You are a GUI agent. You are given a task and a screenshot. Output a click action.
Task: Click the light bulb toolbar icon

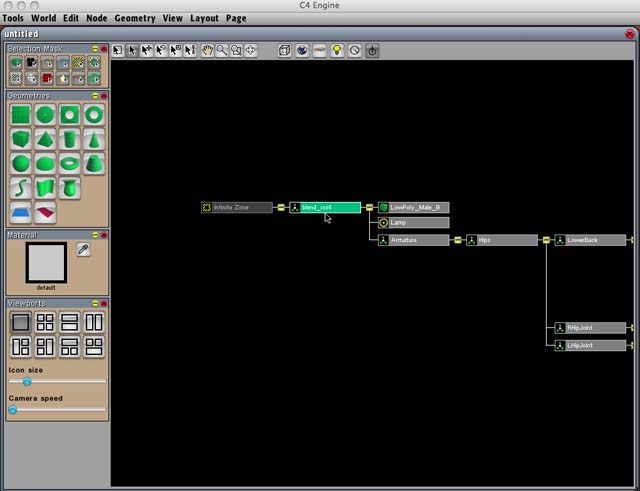coord(337,50)
